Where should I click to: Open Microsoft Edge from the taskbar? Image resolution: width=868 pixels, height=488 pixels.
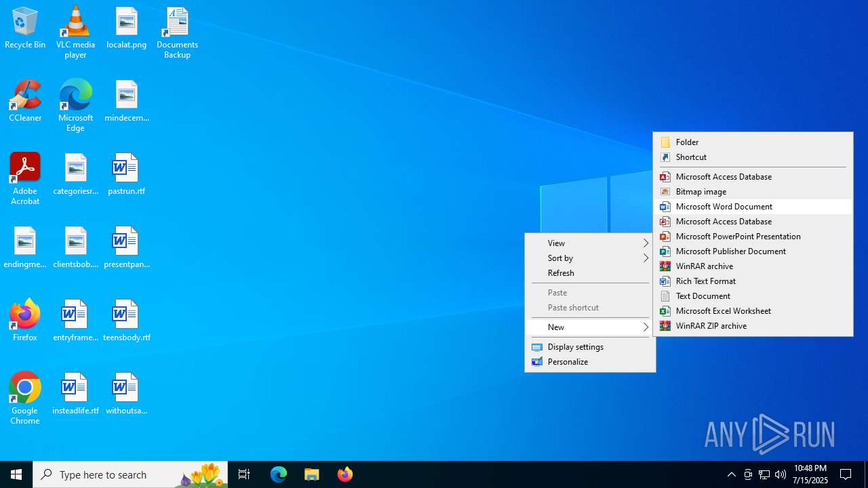pyautogui.click(x=279, y=474)
